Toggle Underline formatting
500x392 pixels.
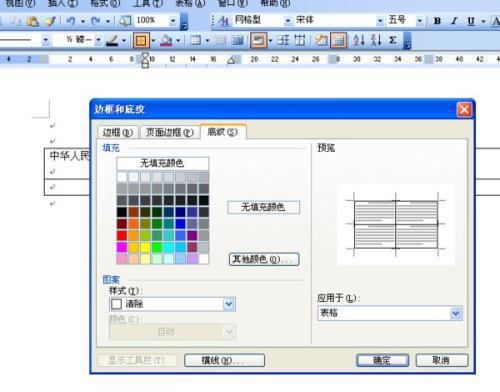click(471, 21)
